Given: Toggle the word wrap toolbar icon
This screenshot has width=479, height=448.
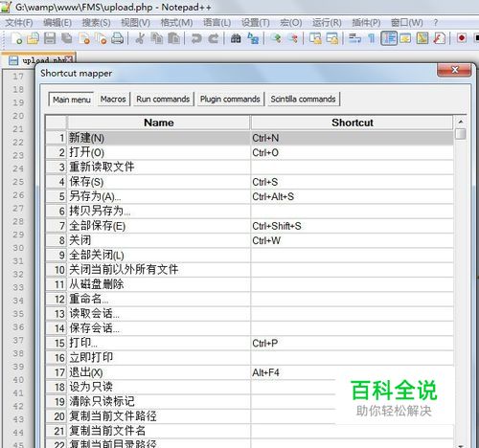Looking at the screenshot, I should click(x=354, y=38).
